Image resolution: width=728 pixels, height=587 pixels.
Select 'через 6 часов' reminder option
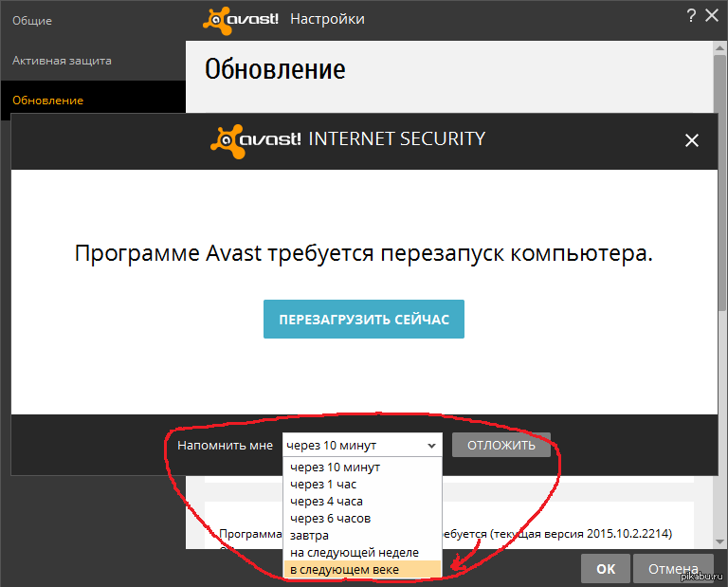click(x=330, y=519)
